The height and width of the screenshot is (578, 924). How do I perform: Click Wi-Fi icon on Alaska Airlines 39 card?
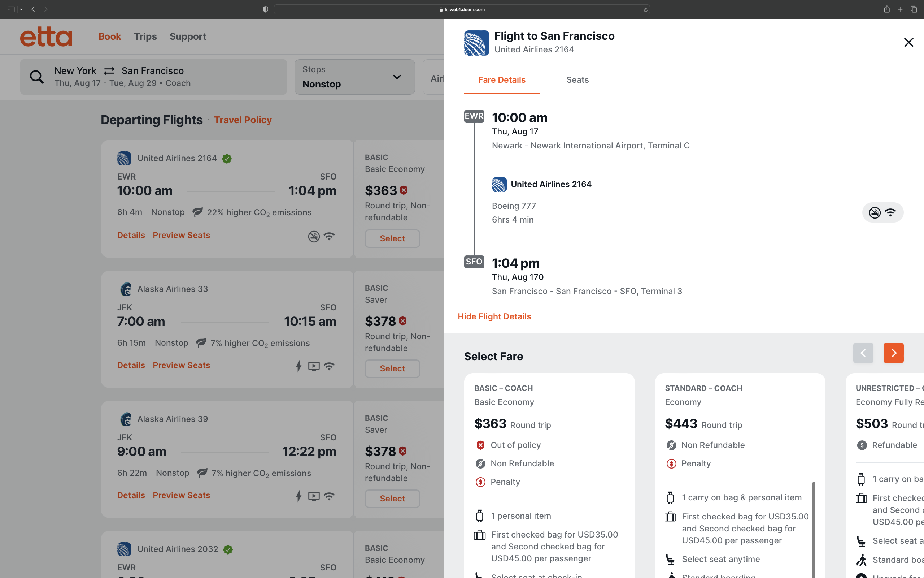click(x=329, y=496)
